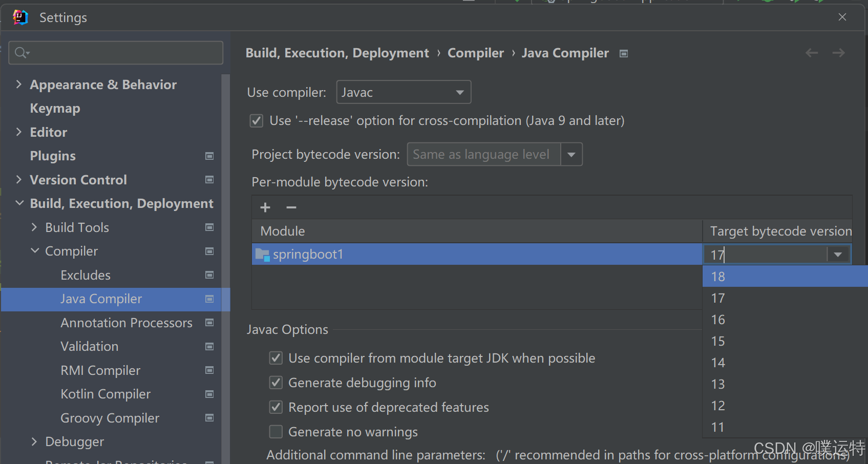Click the Module column header
The width and height of the screenshot is (868, 464).
tap(477, 231)
